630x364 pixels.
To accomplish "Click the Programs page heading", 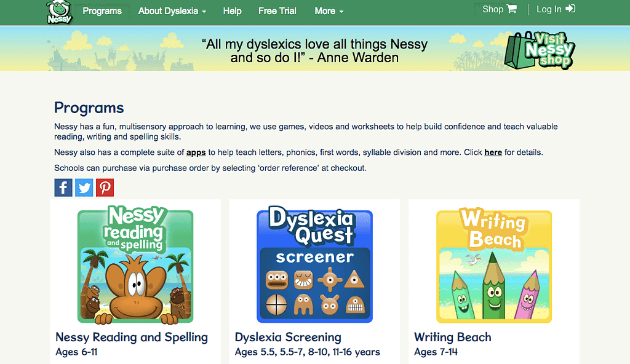I will pos(89,108).
